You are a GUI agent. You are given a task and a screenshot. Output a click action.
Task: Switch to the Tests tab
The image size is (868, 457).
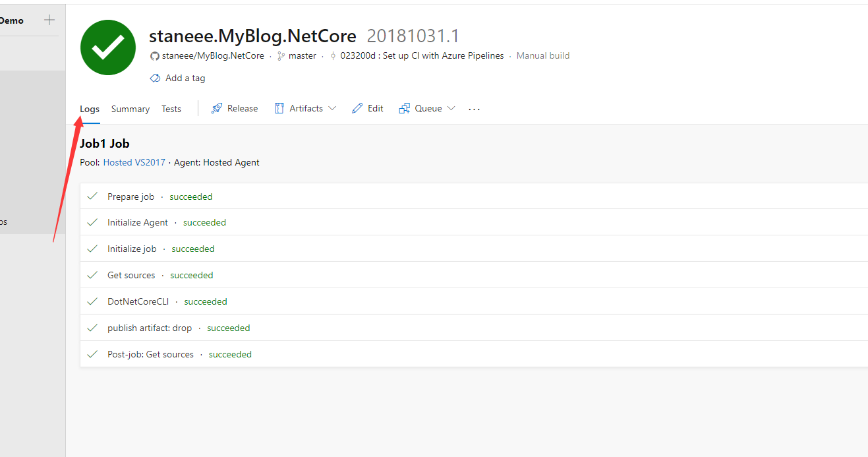(171, 109)
